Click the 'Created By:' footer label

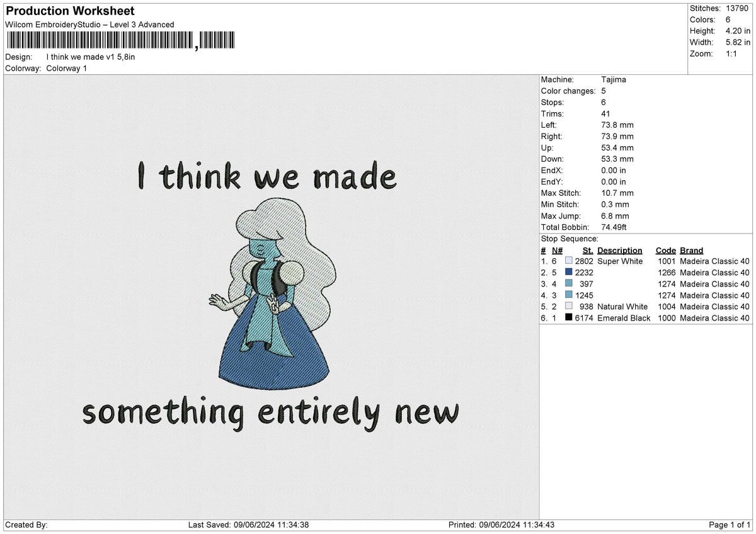26,525
